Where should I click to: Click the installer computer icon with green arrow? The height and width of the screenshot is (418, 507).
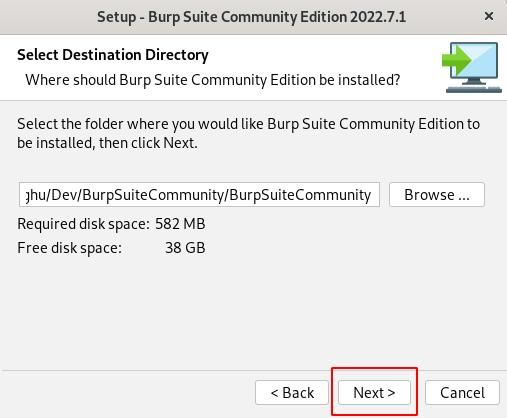pos(471,67)
